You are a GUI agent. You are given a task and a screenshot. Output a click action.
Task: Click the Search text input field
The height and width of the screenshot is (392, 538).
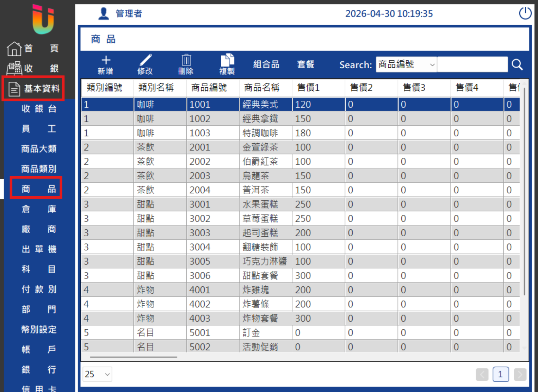[472, 64]
